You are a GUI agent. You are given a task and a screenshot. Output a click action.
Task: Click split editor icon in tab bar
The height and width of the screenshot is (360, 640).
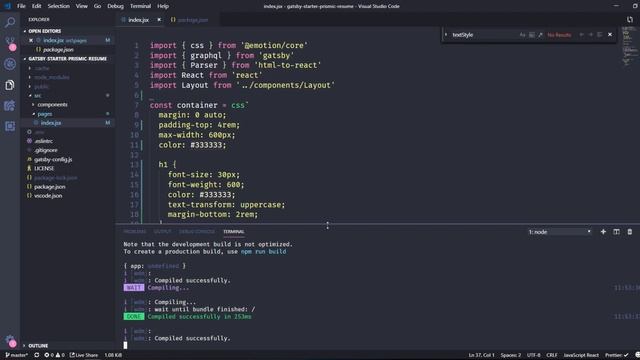[630, 20]
